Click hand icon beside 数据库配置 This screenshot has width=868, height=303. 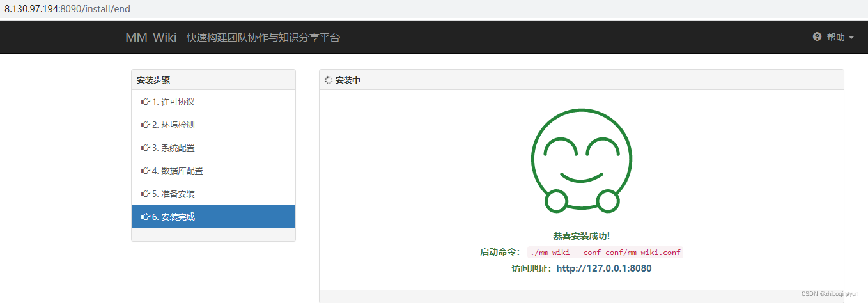[145, 171]
